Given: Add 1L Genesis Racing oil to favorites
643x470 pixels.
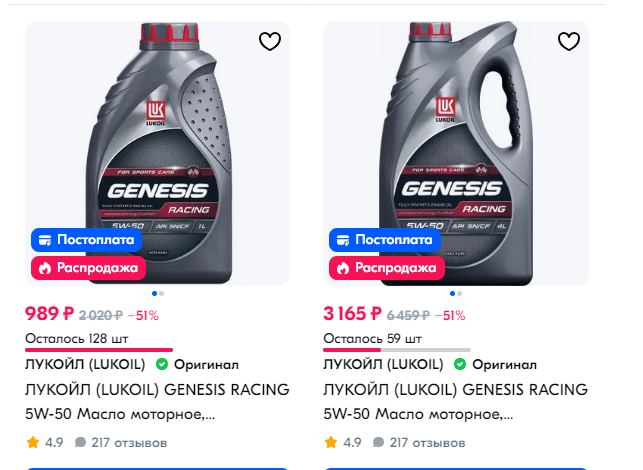Looking at the screenshot, I should click(x=270, y=41).
